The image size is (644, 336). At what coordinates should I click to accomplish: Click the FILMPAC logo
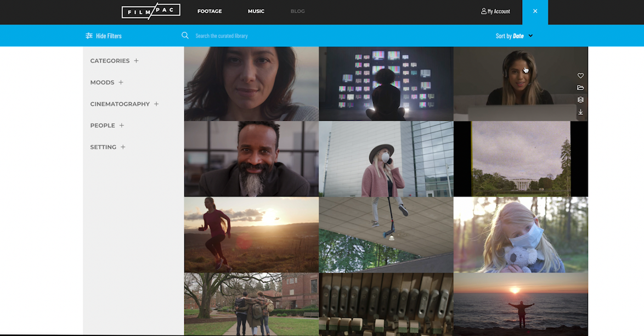pyautogui.click(x=151, y=10)
